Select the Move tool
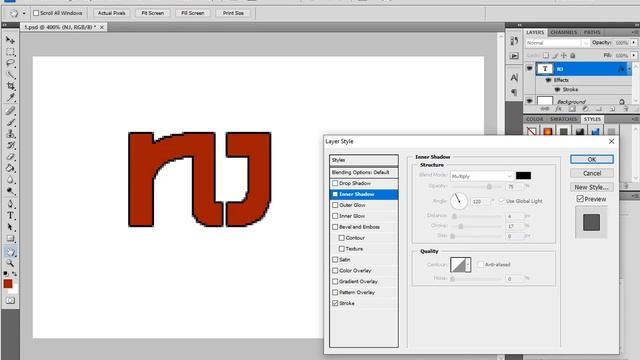The height and width of the screenshot is (360, 640). (10, 40)
